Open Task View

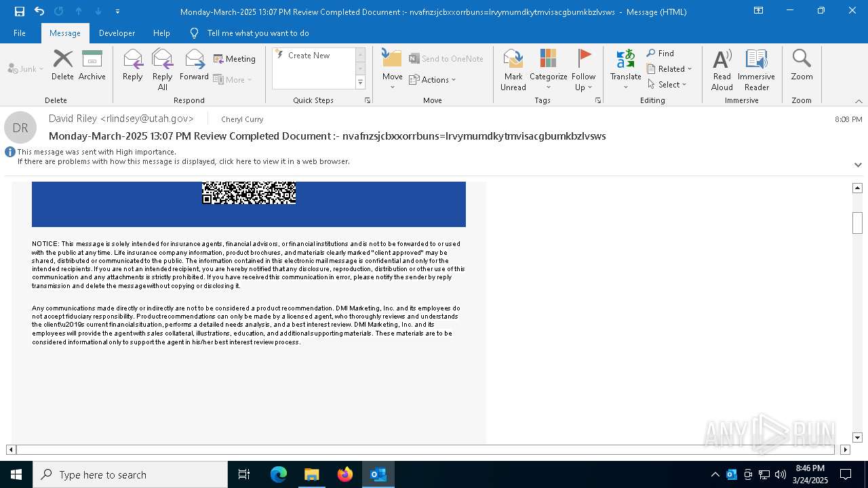click(244, 474)
